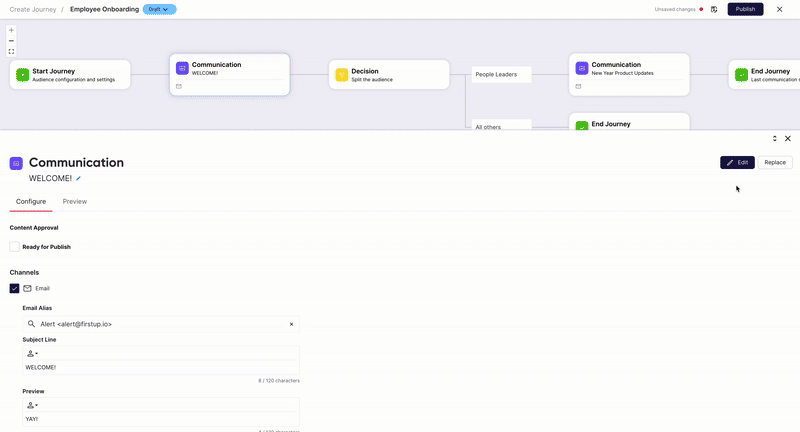Viewport: 800px width, 432px height.
Task: Click the New Year Product Updates node icon
Action: point(582,68)
